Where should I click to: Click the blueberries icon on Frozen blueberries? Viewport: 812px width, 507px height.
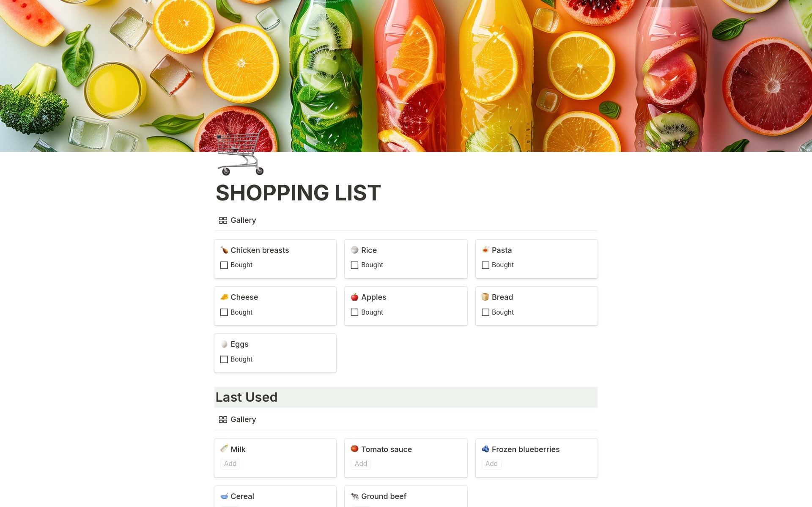point(485,449)
